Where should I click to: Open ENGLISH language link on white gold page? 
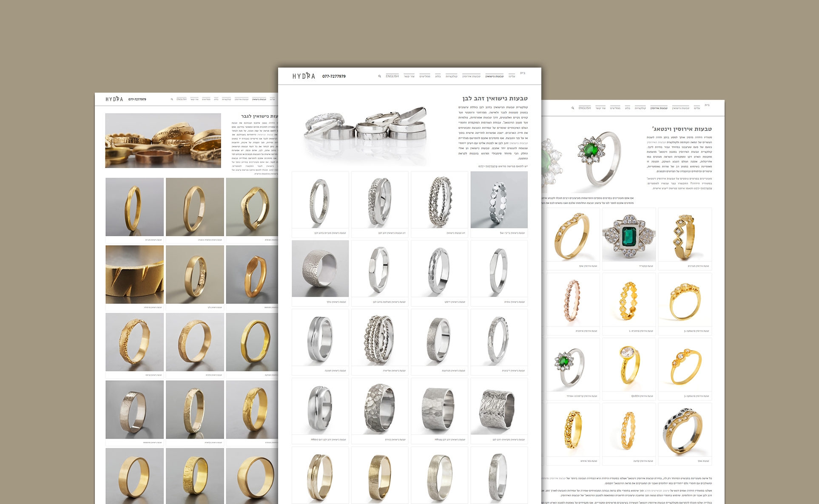pyautogui.click(x=392, y=76)
